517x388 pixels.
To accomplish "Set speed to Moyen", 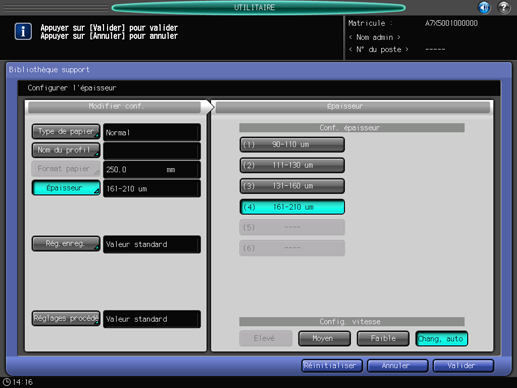I will (x=324, y=339).
